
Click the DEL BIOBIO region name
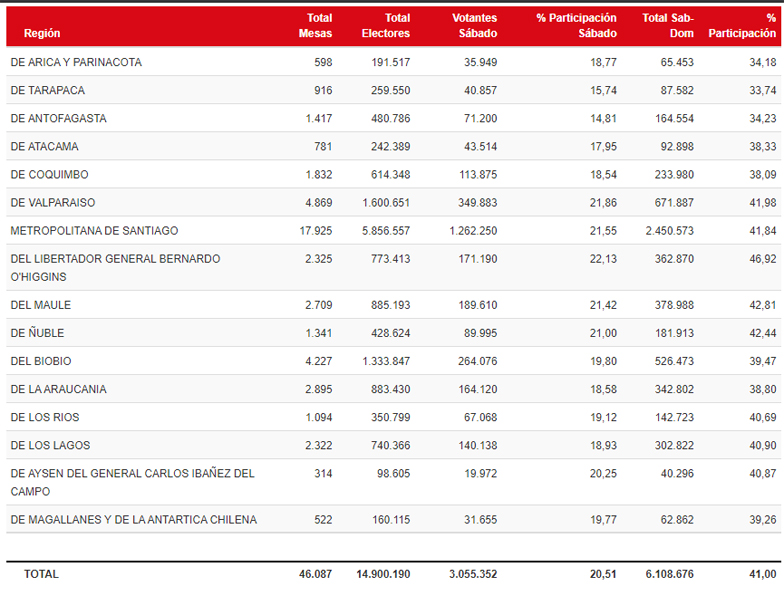point(41,360)
